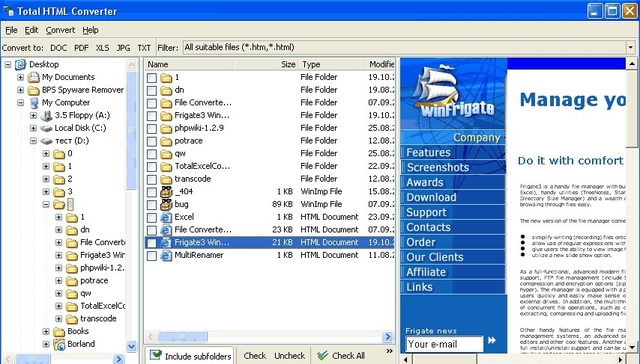
Task: Expand the Local Disk (C:) tree node
Action: (33, 128)
